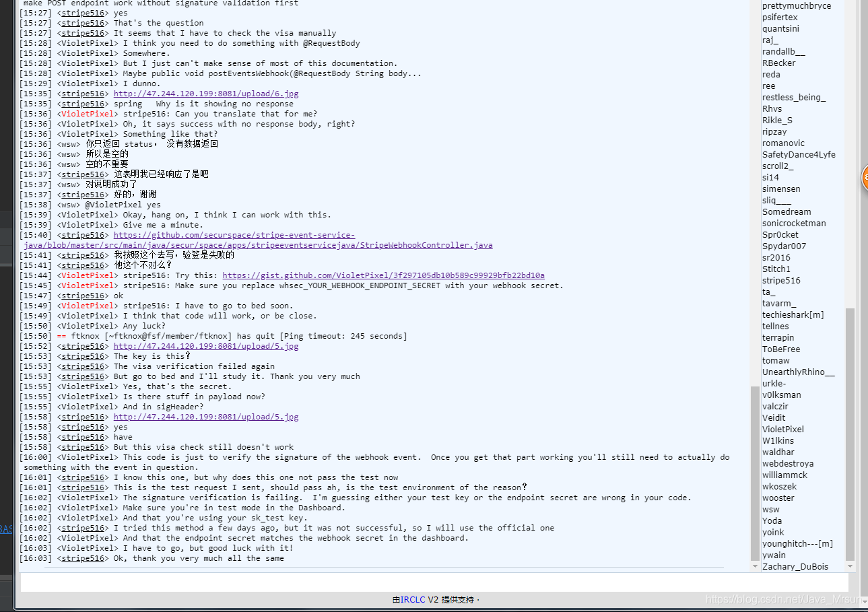Open the securspace StripeWebhookController.java GitHub link

pos(258,240)
